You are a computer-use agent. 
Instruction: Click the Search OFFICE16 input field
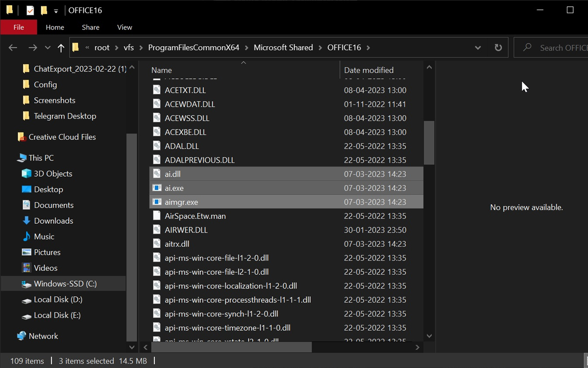(x=551, y=48)
